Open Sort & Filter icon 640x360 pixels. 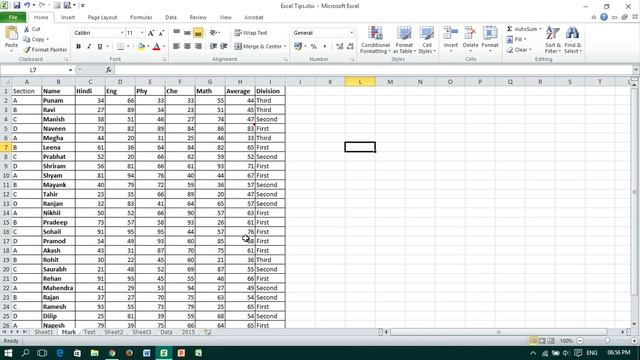click(553, 33)
